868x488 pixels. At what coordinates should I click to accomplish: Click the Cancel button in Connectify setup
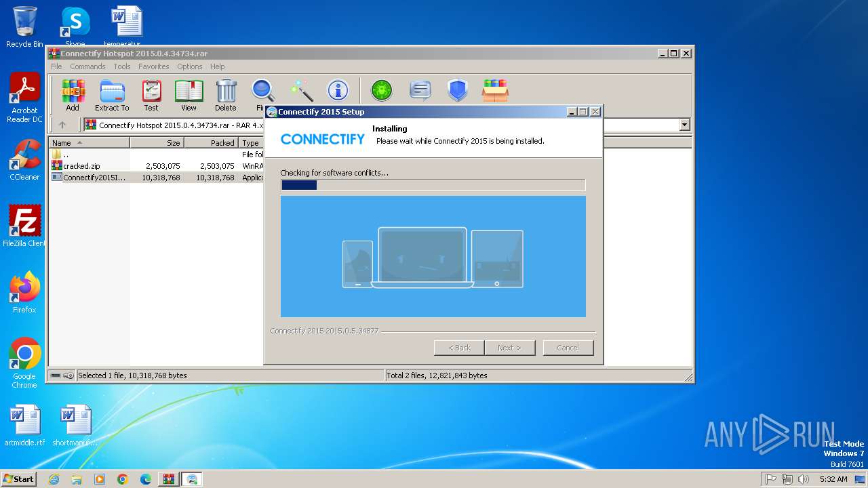(568, 348)
